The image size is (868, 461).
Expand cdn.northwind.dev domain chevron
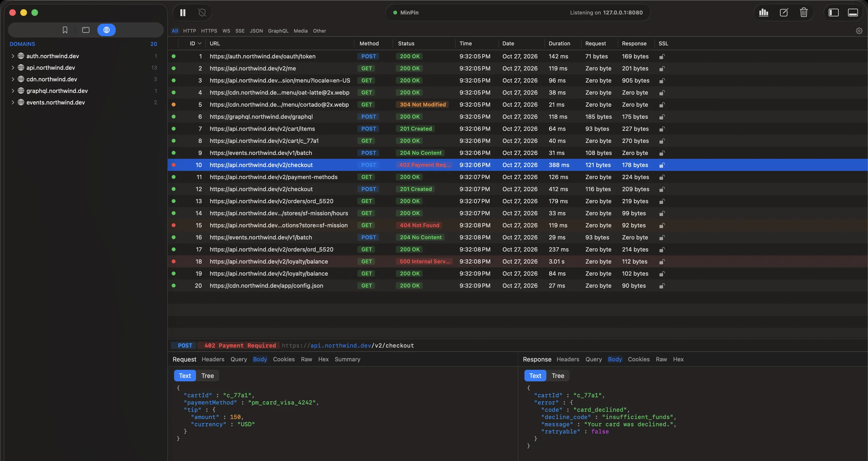tap(13, 79)
